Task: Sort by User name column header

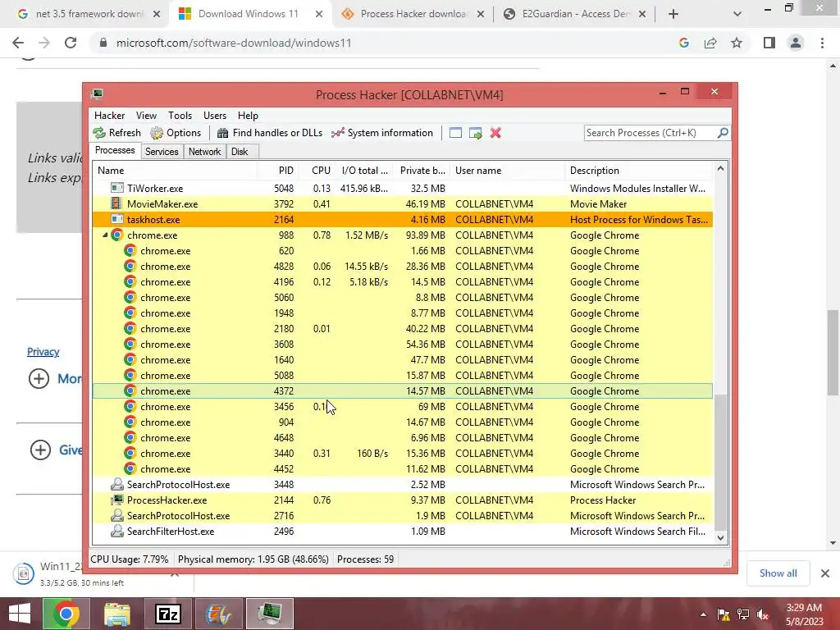Action: [507, 171]
